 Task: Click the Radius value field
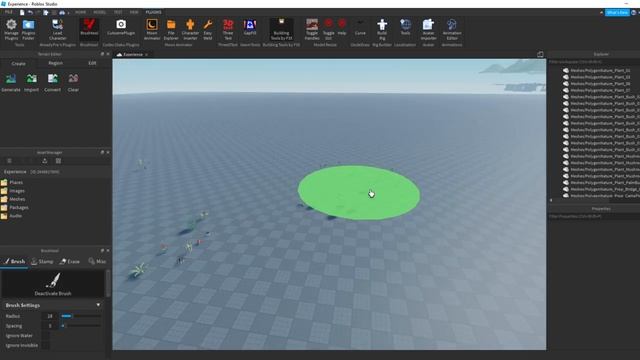pos(50,316)
